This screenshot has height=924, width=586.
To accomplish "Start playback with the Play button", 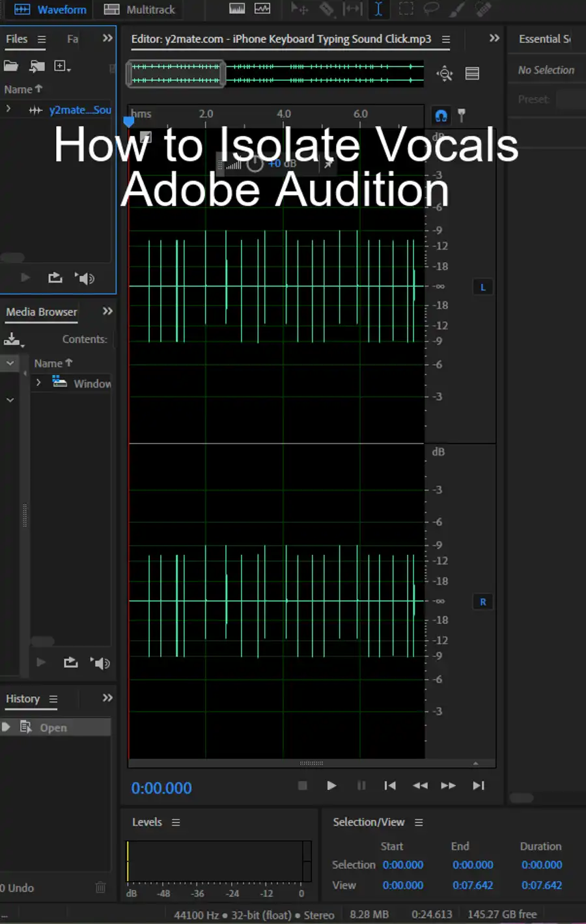I will coord(331,785).
